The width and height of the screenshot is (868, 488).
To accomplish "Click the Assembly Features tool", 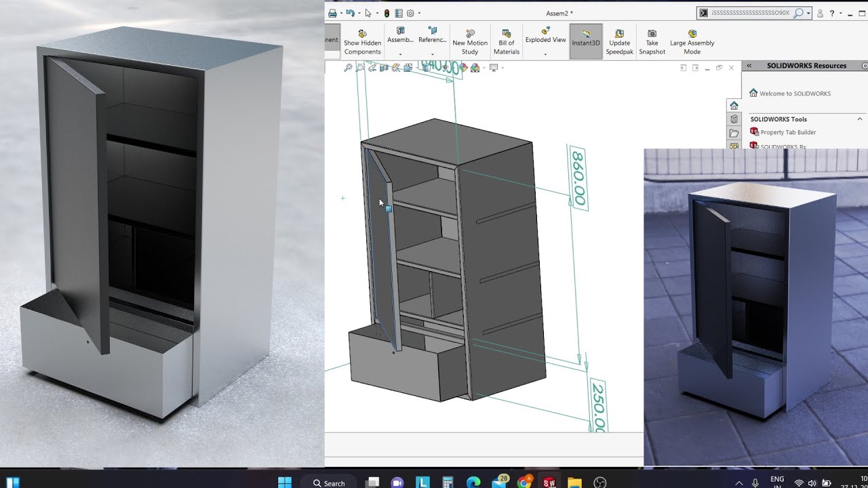I will pos(400,35).
